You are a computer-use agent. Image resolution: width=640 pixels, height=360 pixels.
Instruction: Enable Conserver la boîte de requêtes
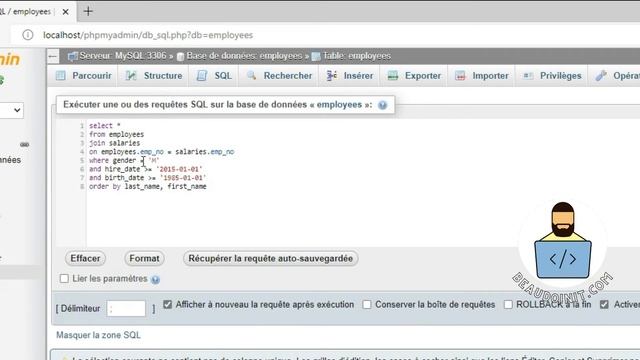coord(367,304)
